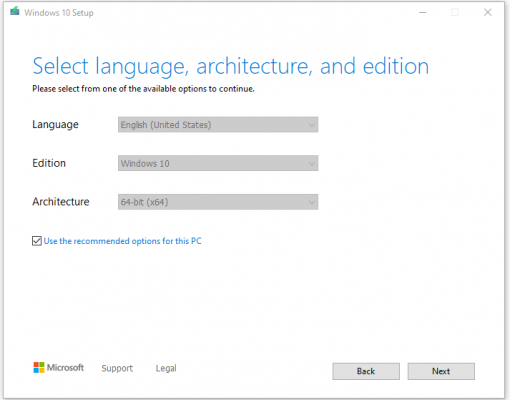510x400 pixels.
Task: Click the Windows 10 Setup title text
Action: tap(59, 13)
